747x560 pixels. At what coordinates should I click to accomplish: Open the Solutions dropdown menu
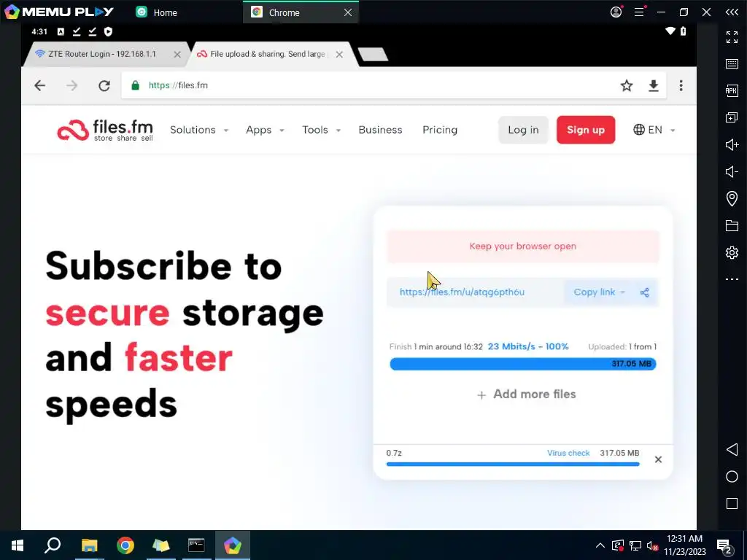(x=199, y=130)
